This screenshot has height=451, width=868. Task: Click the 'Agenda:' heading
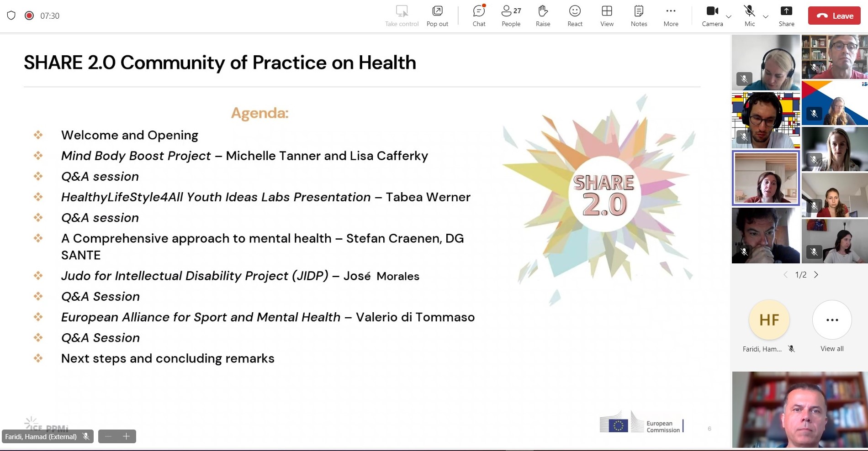(x=259, y=113)
